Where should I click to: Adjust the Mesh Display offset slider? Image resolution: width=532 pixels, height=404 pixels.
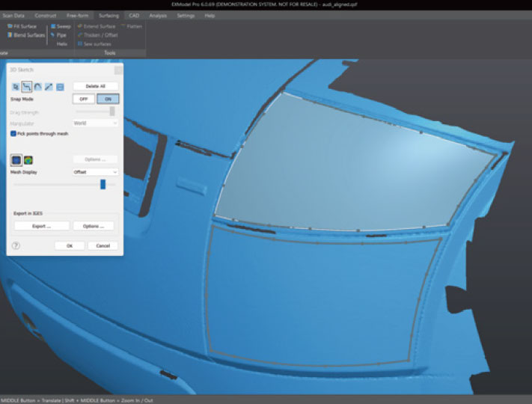pos(103,184)
